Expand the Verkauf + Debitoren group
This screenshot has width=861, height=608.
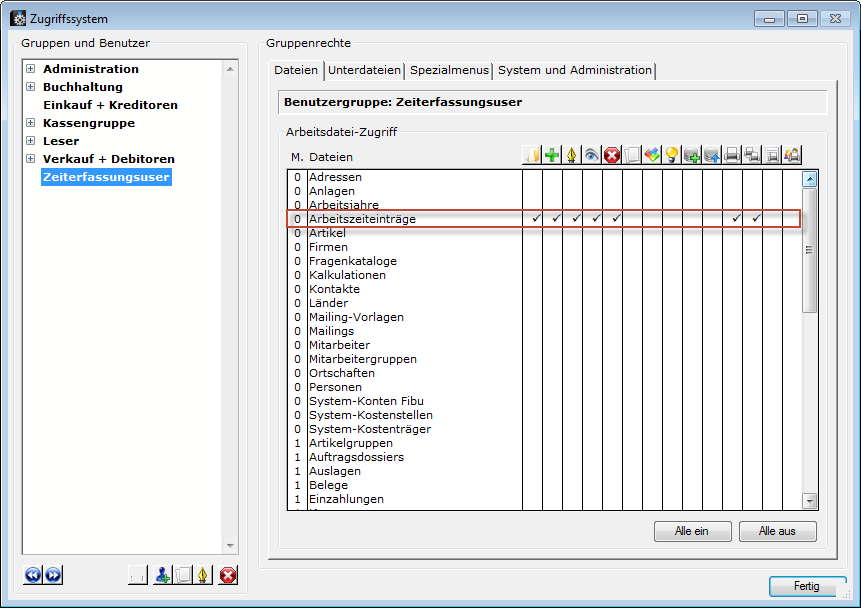[x=31, y=159]
